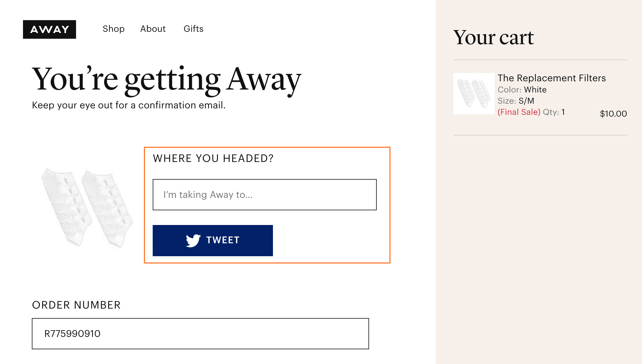This screenshot has width=642, height=364.
Task: Select the Twitter bird icon on the Tweet button
Action: (193, 240)
